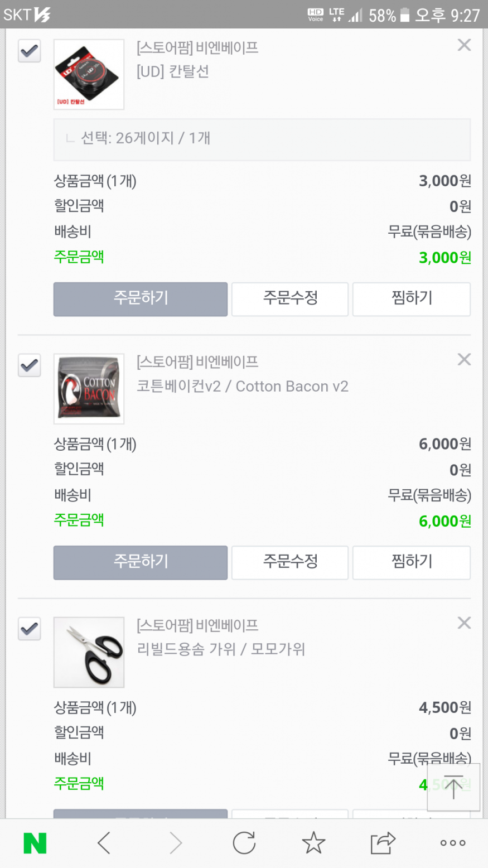
Task: Bookmark page with the star icon
Action: coord(313,843)
